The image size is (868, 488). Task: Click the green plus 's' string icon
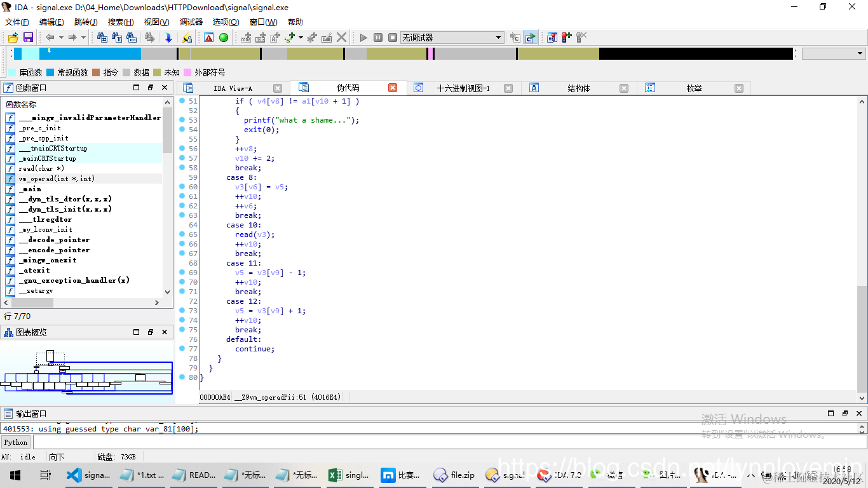290,37
